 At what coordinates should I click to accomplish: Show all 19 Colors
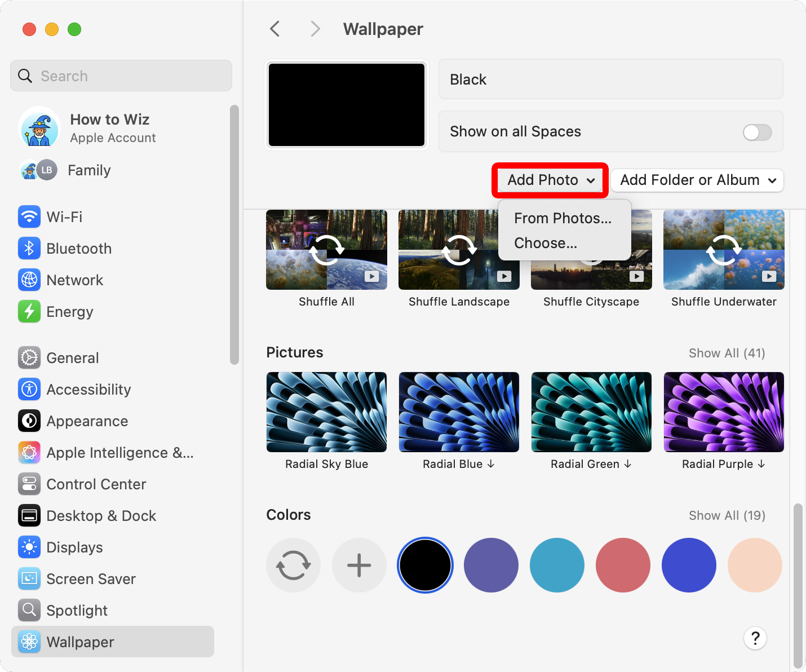(x=727, y=515)
